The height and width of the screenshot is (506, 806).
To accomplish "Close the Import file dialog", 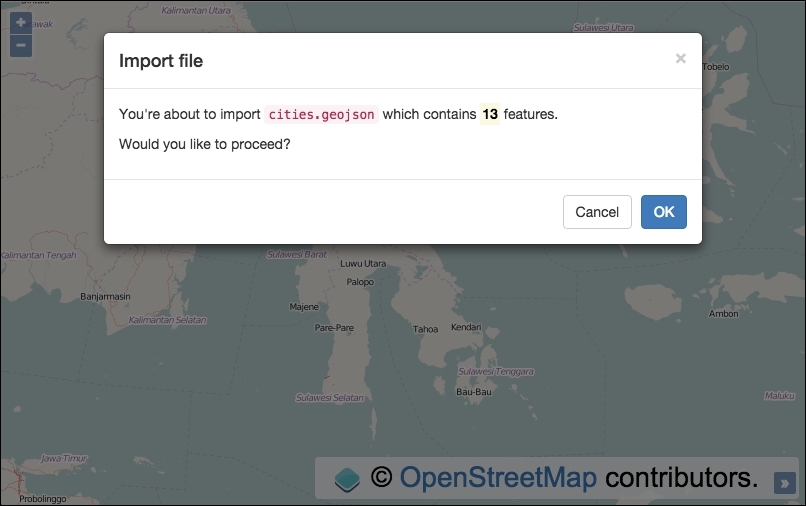I will [681, 59].
